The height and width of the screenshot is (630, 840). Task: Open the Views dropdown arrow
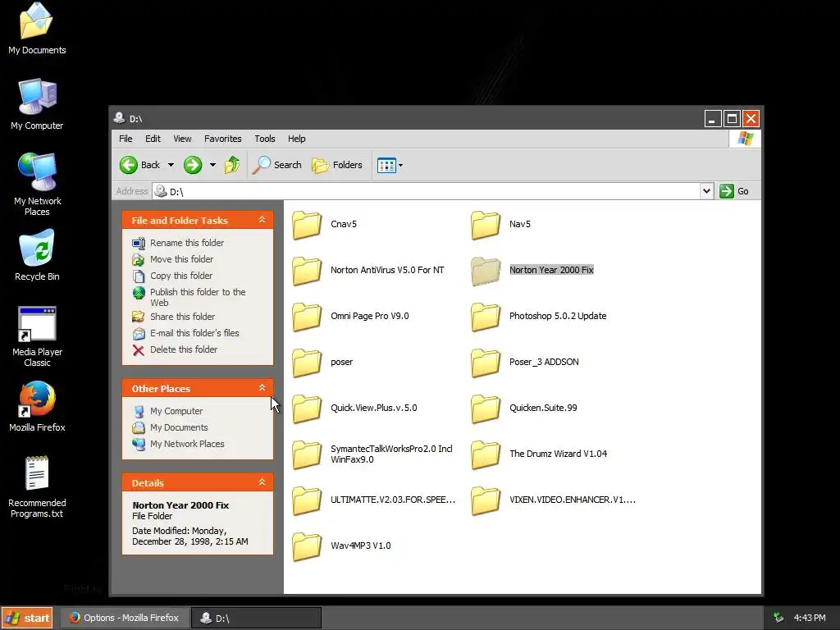click(x=400, y=165)
